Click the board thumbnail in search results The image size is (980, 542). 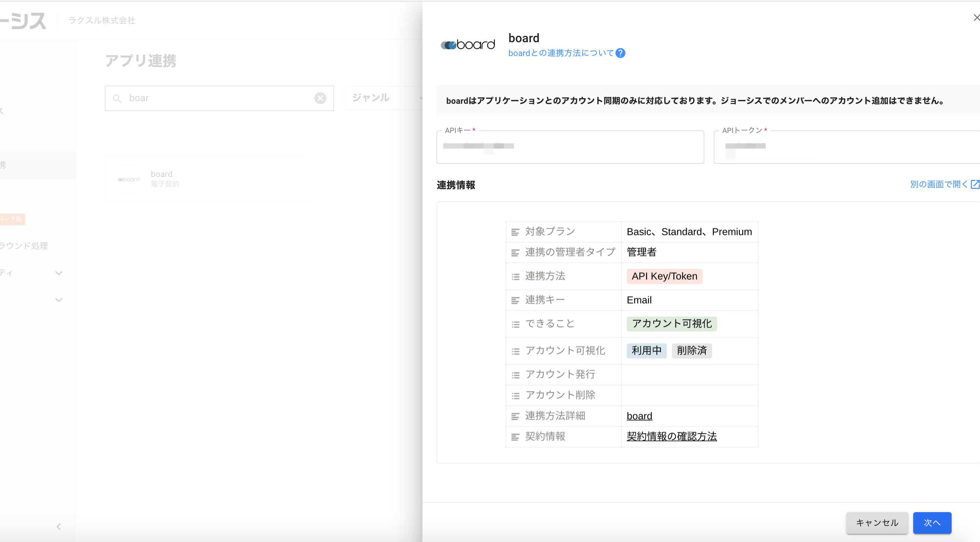(128, 179)
